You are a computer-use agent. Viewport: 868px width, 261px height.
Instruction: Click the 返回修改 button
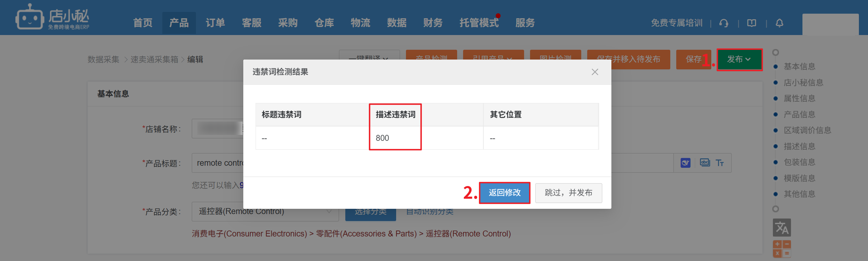tap(504, 193)
